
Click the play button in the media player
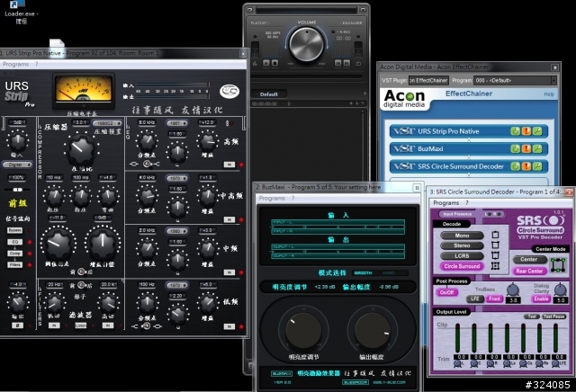click(x=266, y=63)
